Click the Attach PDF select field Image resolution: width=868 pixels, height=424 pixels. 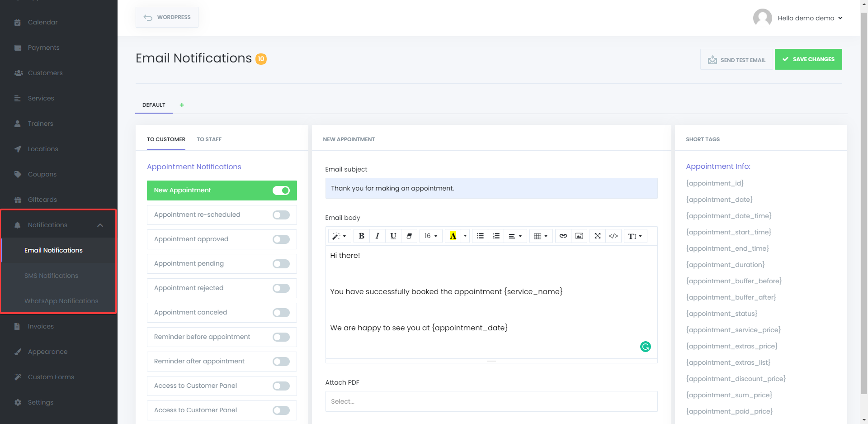(491, 401)
